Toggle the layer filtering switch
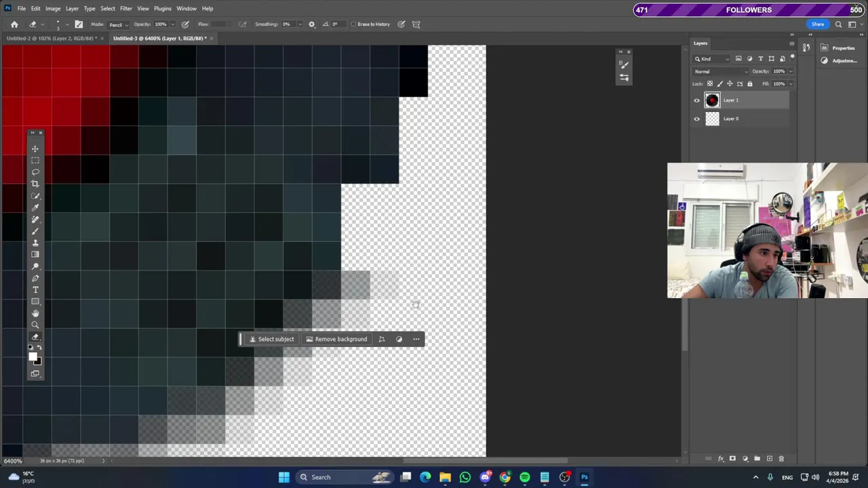868x488 pixels. tap(791, 59)
